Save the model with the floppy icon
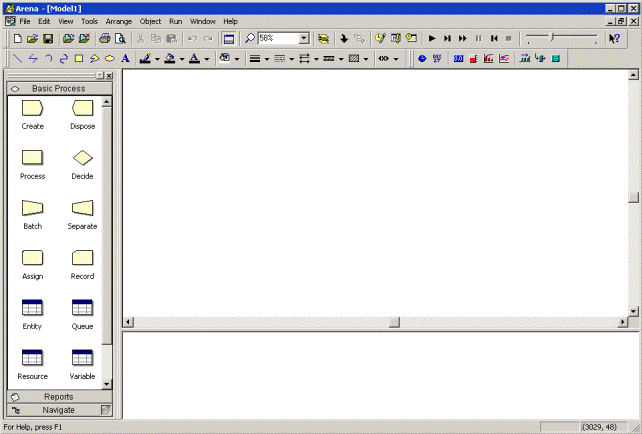The width and height of the screenshot is (642, 434). [x=48, y=38]
